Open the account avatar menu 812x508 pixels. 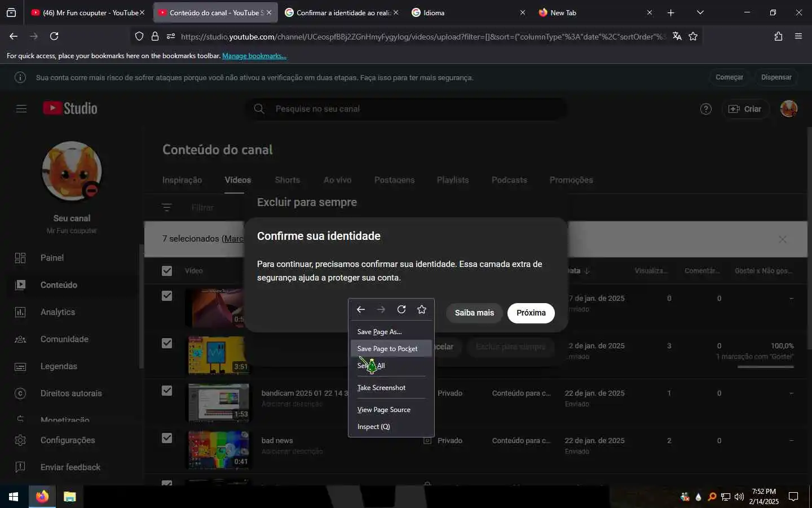(788, 109)
